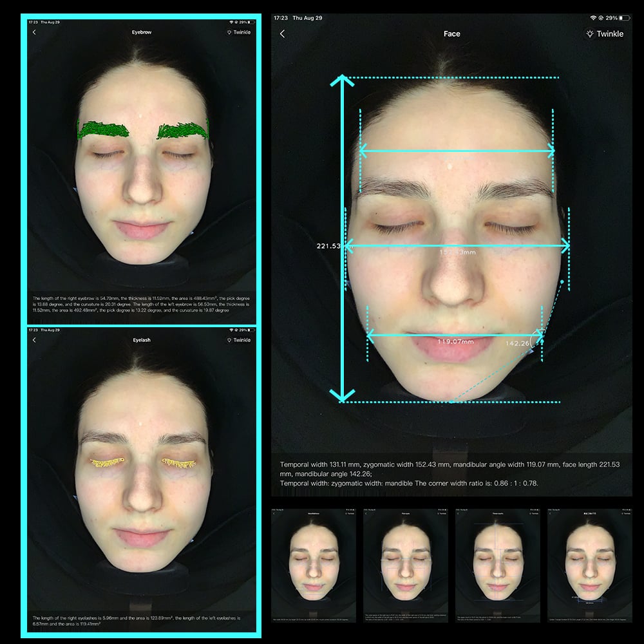Go back from the Face screen
This screenshot has height=644, width=644.
pyautogui.click(x=282, y=33)
